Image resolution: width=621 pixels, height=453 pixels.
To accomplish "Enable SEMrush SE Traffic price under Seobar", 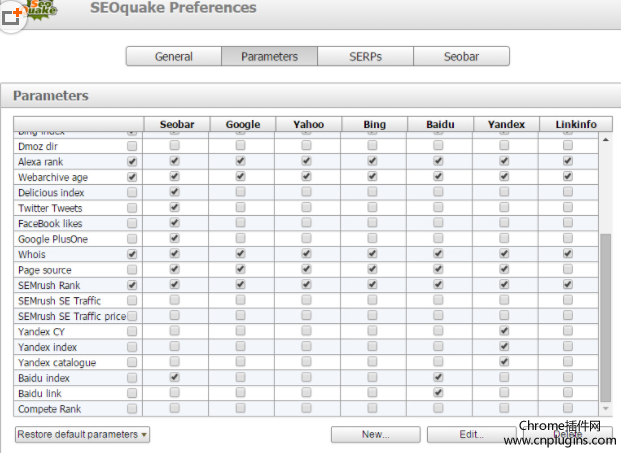I will coord(175,315).
